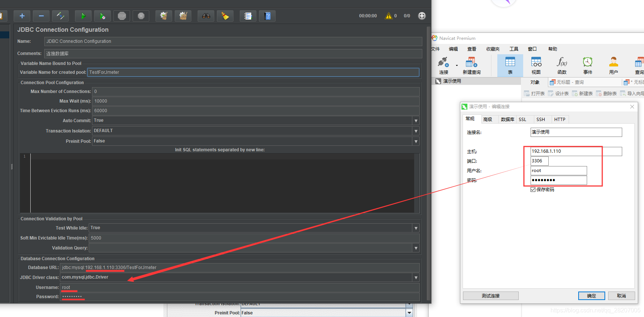The image size is (644, 317).
Task: Open the JDBC config Preinit Pool dropdown
Action: [416, 141]
